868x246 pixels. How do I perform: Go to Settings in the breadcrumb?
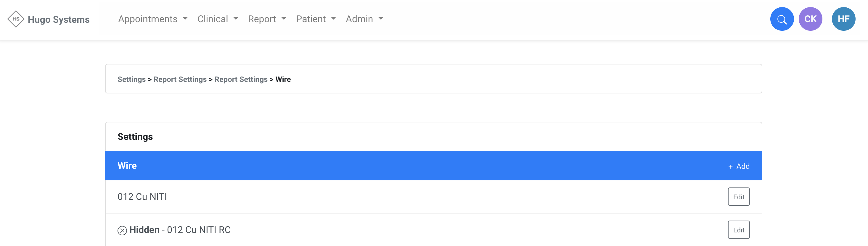131,80
